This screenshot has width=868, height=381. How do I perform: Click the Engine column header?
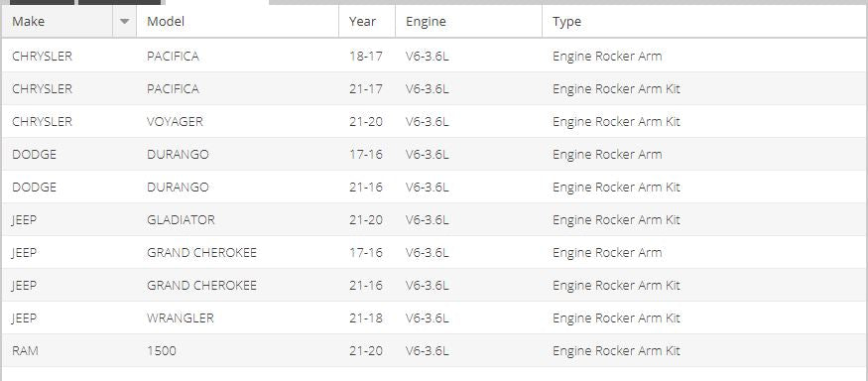tap(469, 22)
